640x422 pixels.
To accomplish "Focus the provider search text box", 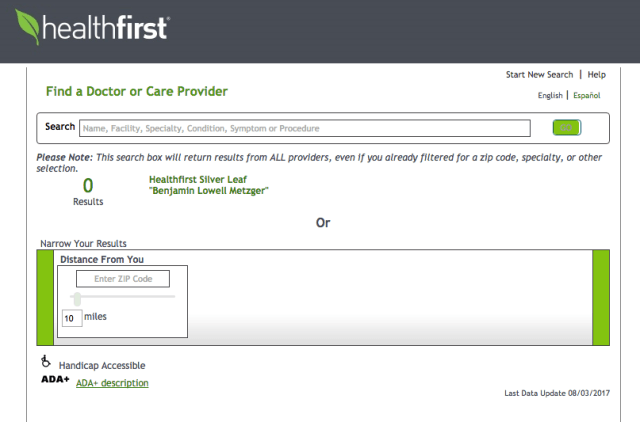I will tap(304, 128).
